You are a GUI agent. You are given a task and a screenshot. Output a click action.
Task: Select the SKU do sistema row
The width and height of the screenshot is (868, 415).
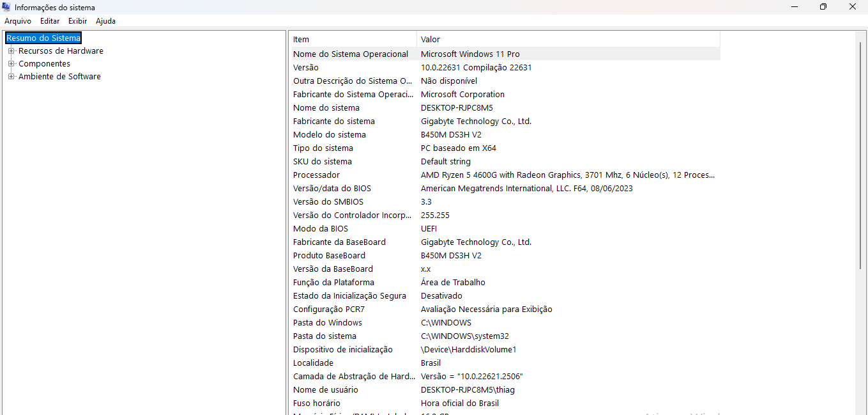pyautogui.click(x=505, y=162)
